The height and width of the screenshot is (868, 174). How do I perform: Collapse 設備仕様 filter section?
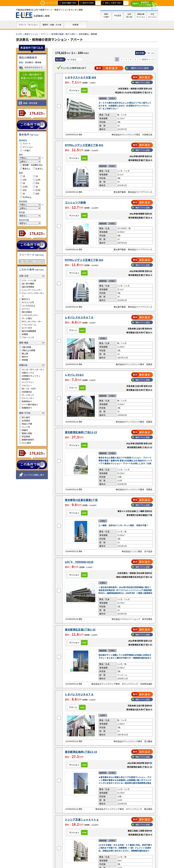pyautogui.click(x=32, y=365)
